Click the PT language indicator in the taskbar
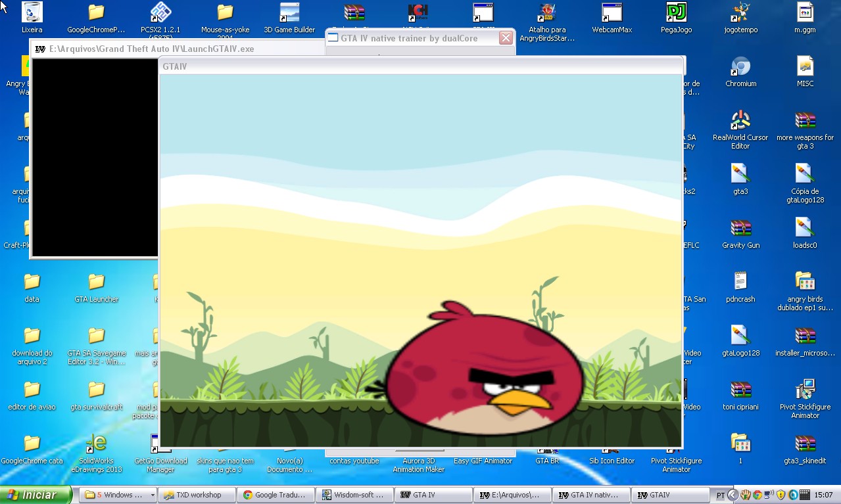This screenshot has width=841, height=504. [720, 495]
